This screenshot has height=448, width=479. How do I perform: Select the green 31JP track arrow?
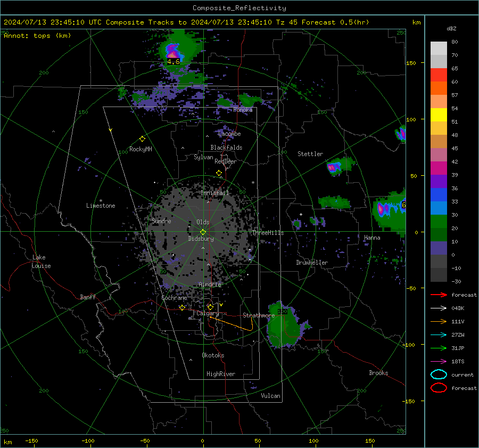coord(439,348)
